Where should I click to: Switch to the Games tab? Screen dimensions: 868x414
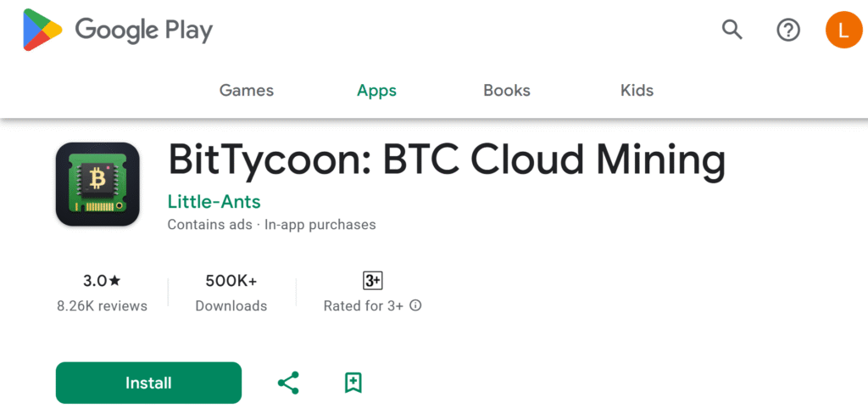(x=247, y=91)
